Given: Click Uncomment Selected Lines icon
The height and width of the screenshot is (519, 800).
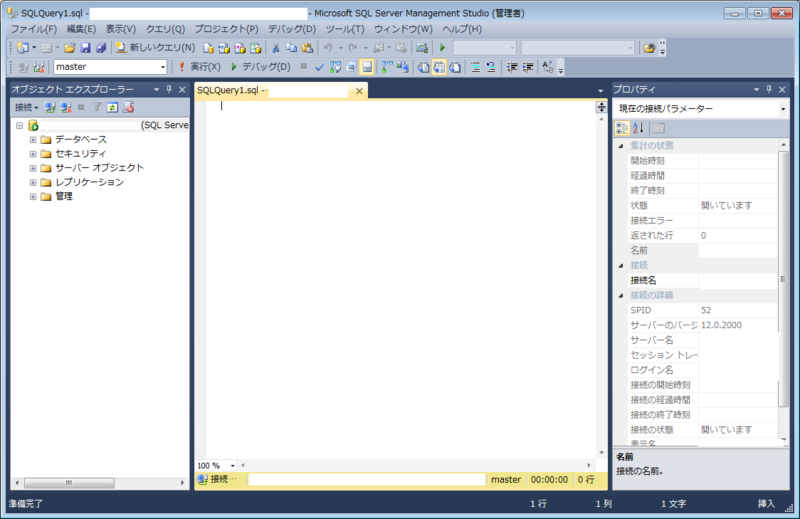Looking at the screenshot, I should tap(491, 67).
